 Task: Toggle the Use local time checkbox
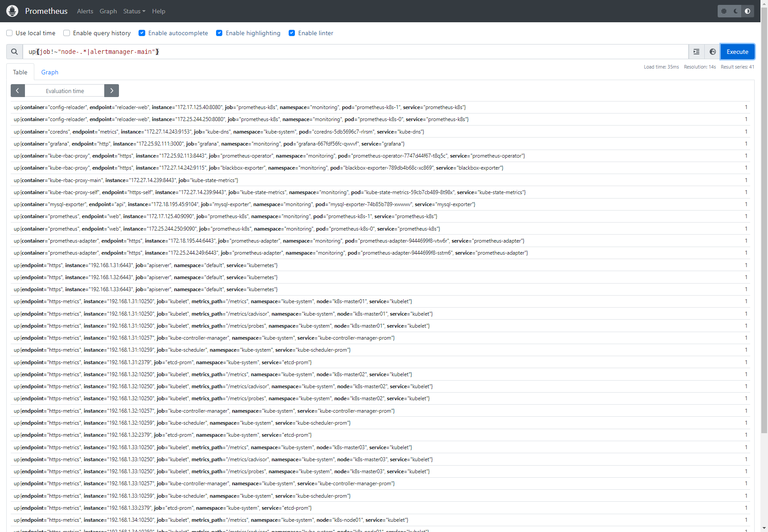pyautogui.click(x=9, y=33)
